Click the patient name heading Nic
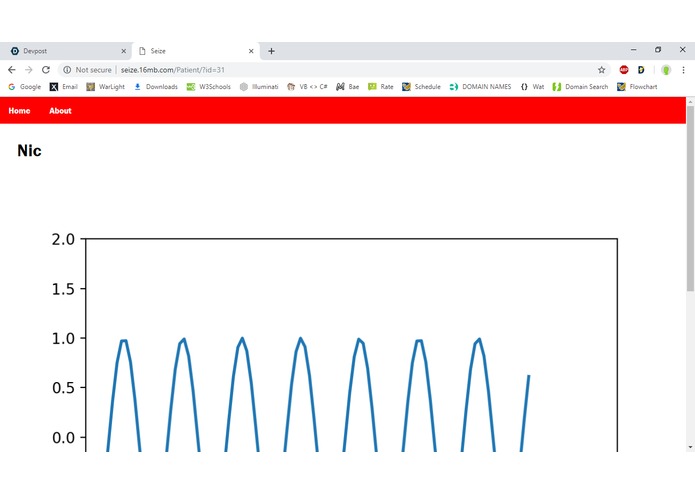695x494 pixels. pos(29,151)
